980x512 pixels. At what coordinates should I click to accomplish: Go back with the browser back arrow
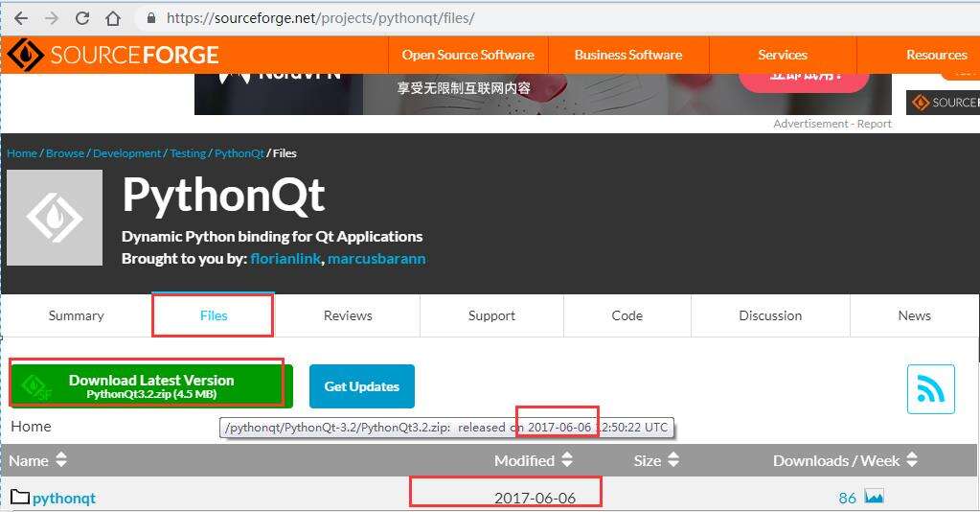pos(21,18)
